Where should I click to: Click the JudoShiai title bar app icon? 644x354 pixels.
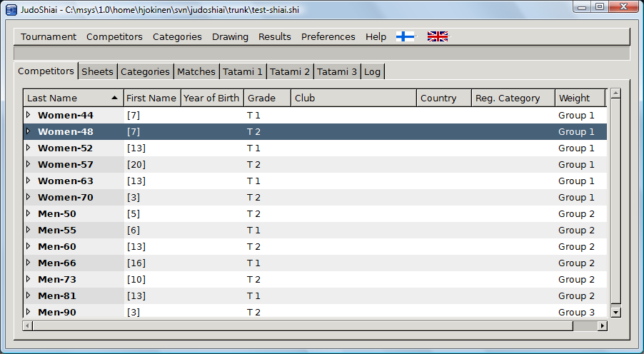(x=11, y=7)
